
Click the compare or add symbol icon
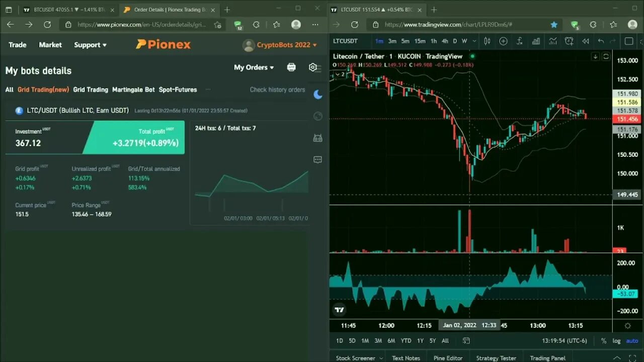coord(504,41)
